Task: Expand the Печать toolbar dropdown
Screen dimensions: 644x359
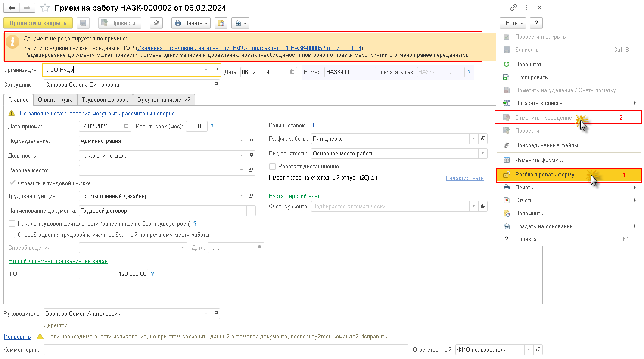Action: point(191,23)
